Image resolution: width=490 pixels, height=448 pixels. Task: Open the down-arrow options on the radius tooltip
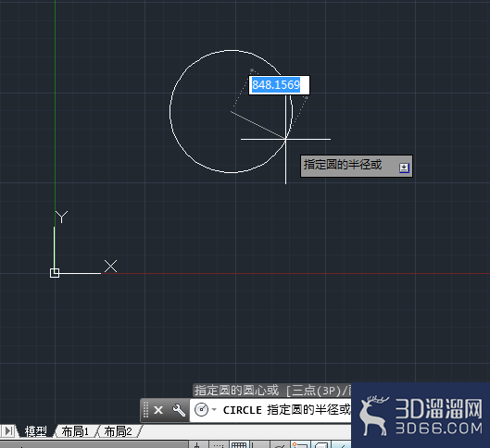click(x=404, y=168)
